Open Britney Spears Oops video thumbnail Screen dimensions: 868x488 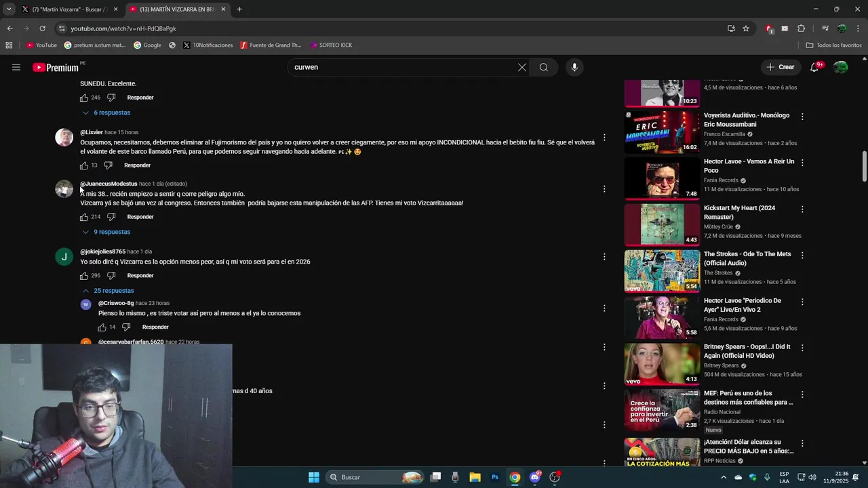point(662,363)
